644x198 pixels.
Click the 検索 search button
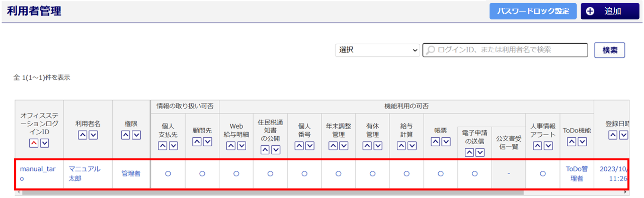[609, 50]
